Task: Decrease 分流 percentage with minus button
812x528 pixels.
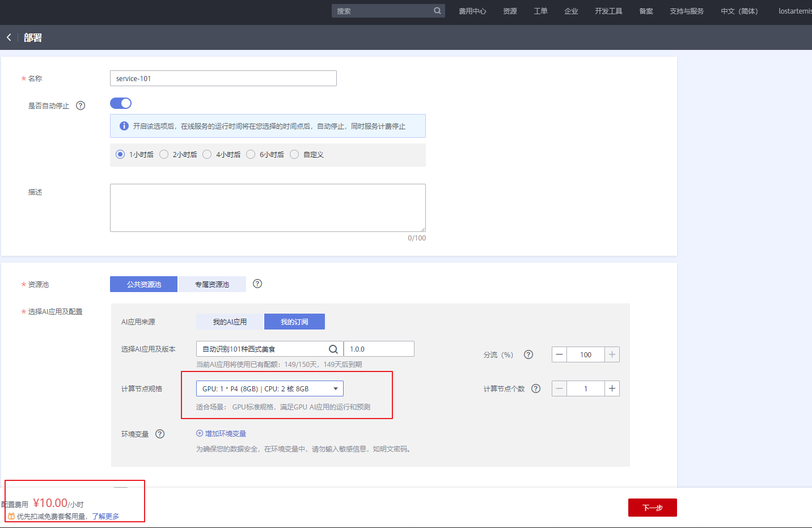Action: tap(560, 354)
